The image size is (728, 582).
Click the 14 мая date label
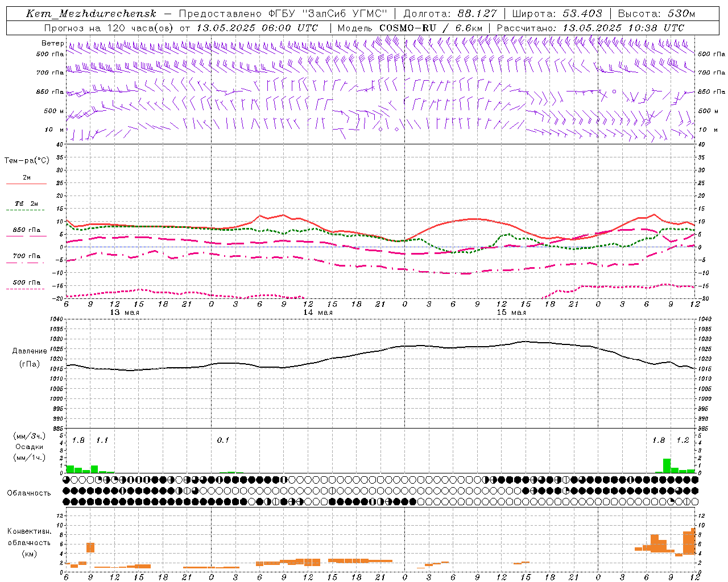318,313
